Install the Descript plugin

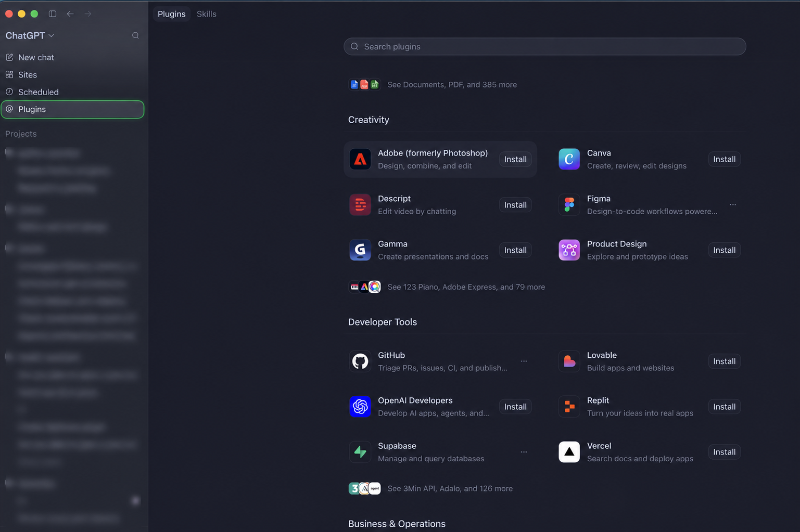(x=515, y=205)
